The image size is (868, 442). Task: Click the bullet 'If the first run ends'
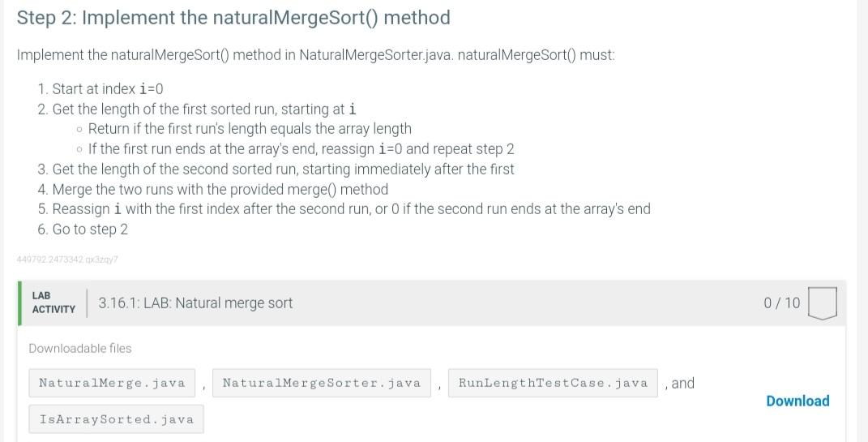[x=301, y=149]
